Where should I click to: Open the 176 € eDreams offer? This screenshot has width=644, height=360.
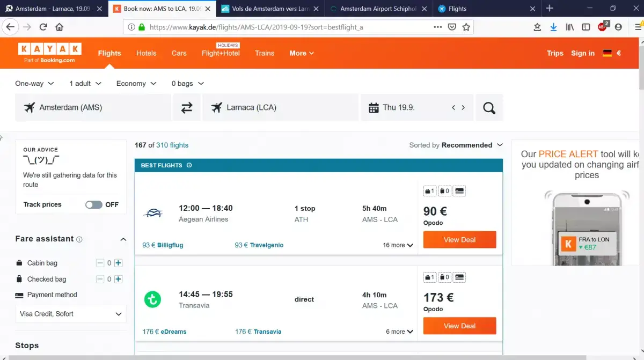pyautogui.click(x=164, y=332)
